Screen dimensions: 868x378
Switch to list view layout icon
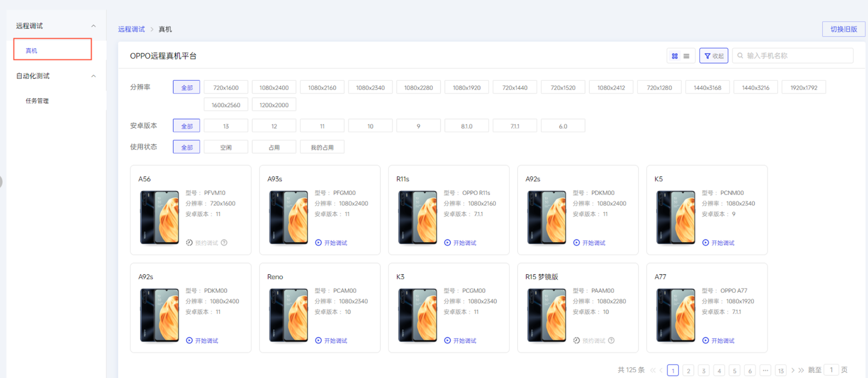click(x=686, y=56)
